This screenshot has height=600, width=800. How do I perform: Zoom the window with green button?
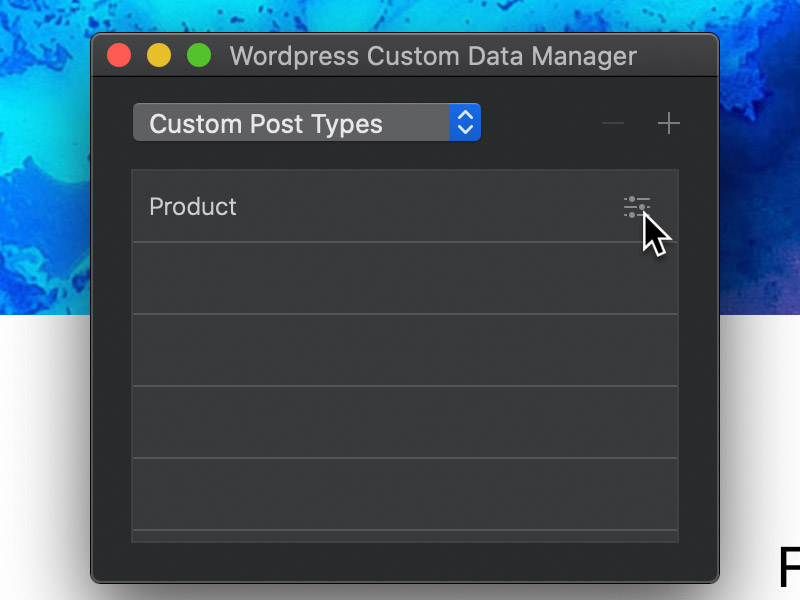coord(199,56)
